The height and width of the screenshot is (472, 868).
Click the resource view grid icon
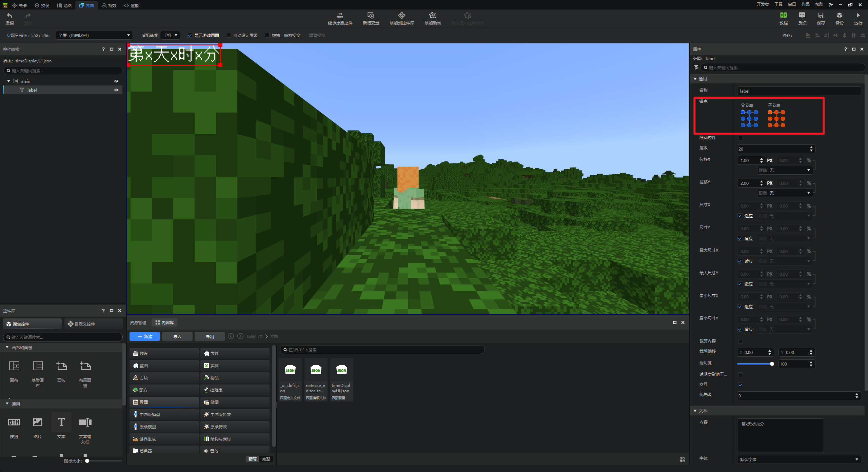click(682, 460)
